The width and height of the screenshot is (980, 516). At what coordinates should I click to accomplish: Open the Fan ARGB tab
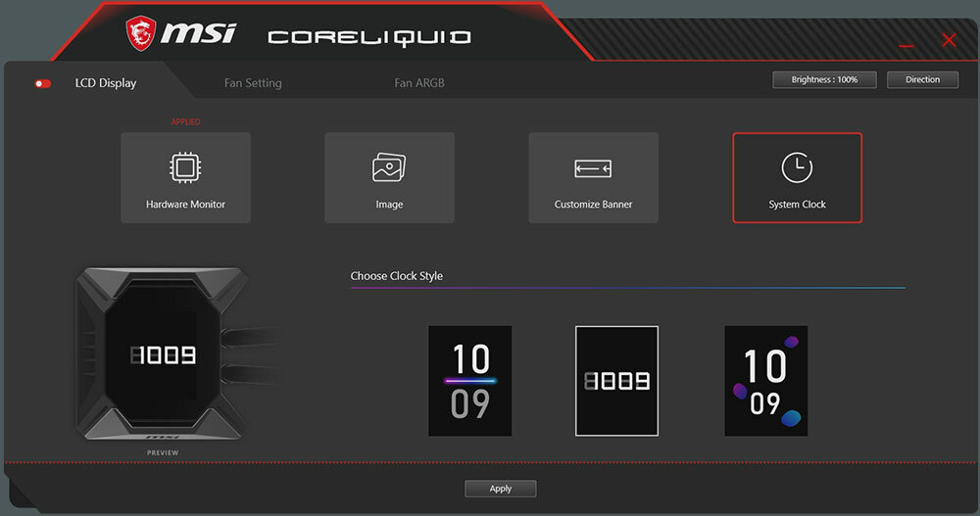(419, 83)
